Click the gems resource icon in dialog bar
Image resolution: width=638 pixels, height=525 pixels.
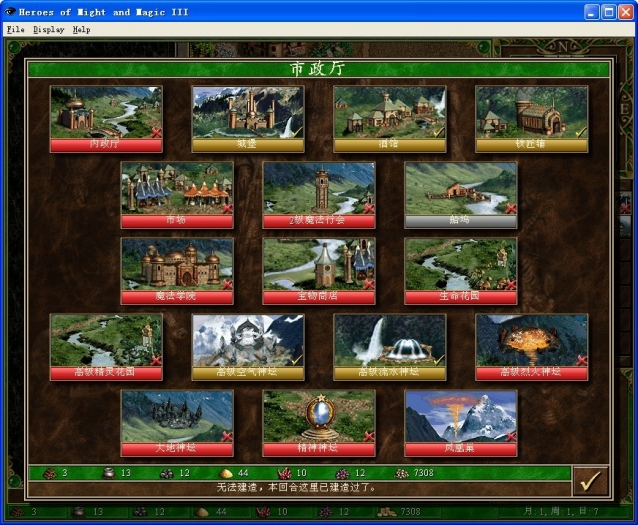(343, 473)
